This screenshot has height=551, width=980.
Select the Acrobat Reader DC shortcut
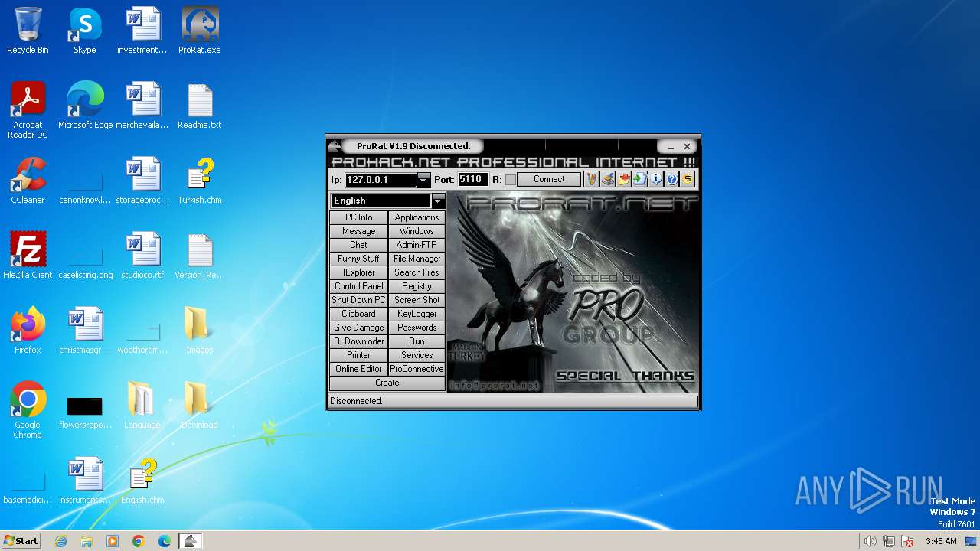(28, 110)
